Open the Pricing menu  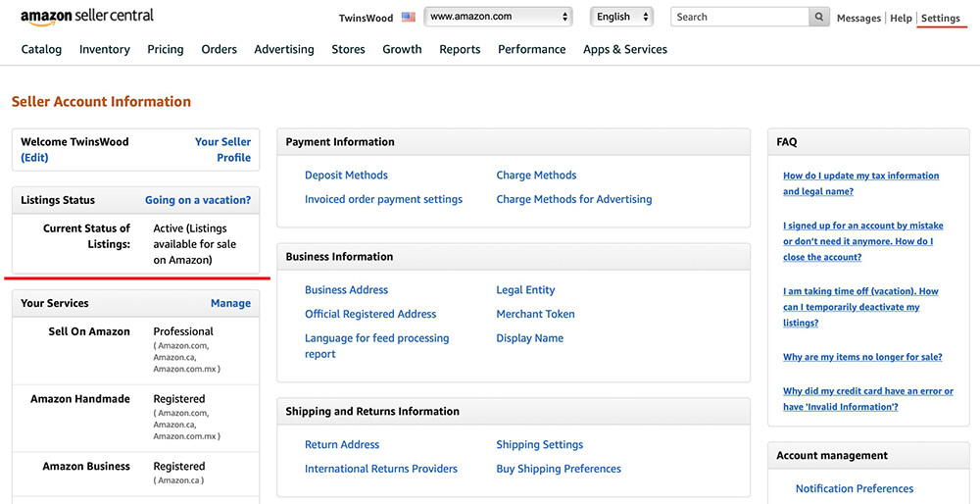pyautogui.click(x=166, y=49)
